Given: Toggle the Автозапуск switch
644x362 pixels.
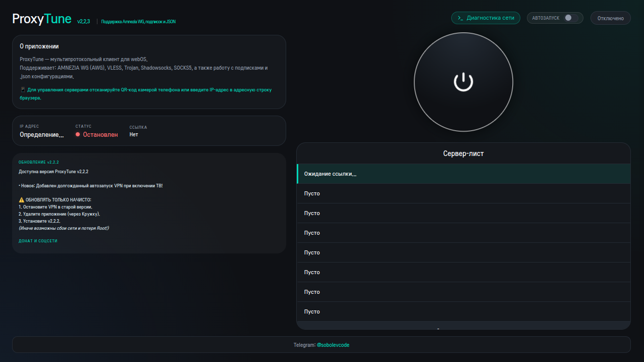Looking at the screenshot, I should pos(570,18).
